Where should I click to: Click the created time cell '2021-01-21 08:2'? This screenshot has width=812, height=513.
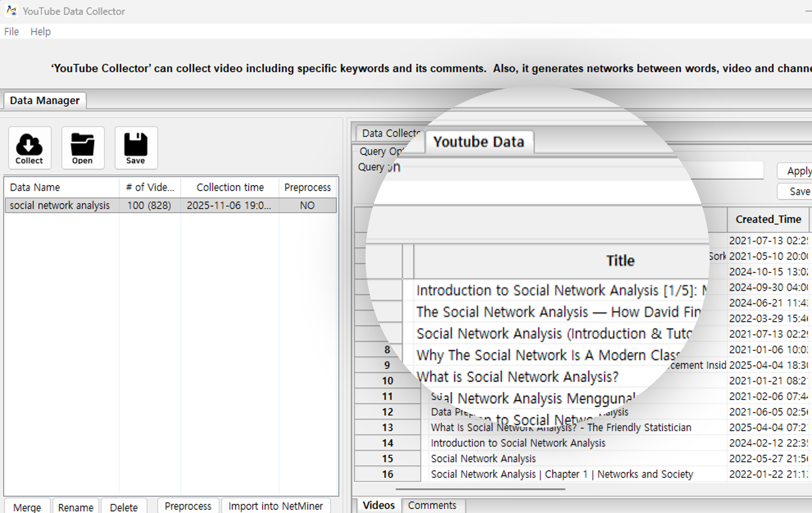point(768,381)
